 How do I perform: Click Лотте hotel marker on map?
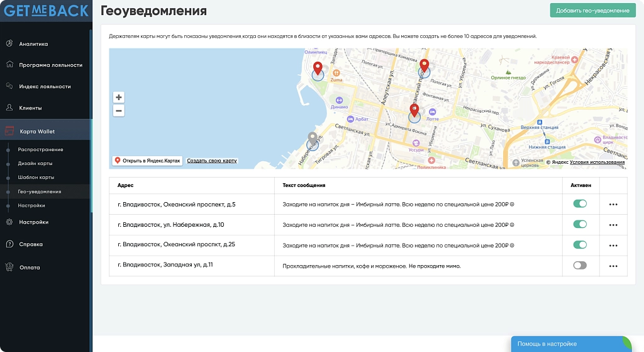(x=432, y=111)
